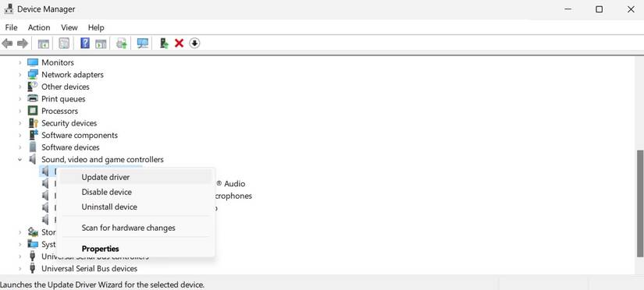Open the Help menu
Screen dimensions: 644x290
(x=96, y=27)
